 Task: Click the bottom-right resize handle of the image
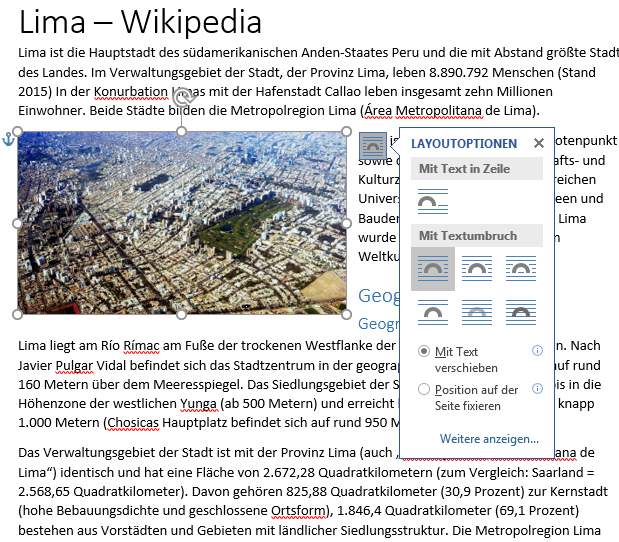click(x=346, y=315)
